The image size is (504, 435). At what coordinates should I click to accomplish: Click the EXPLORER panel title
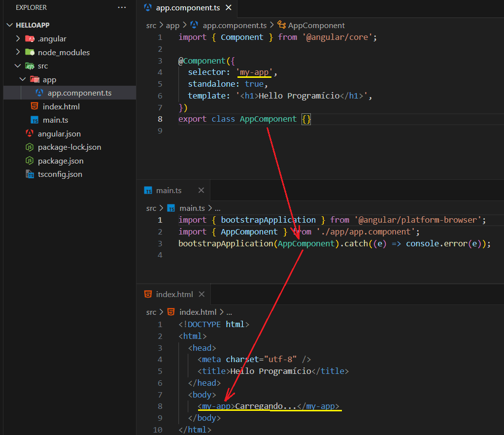pyautogui.click(x=31, y=7)
